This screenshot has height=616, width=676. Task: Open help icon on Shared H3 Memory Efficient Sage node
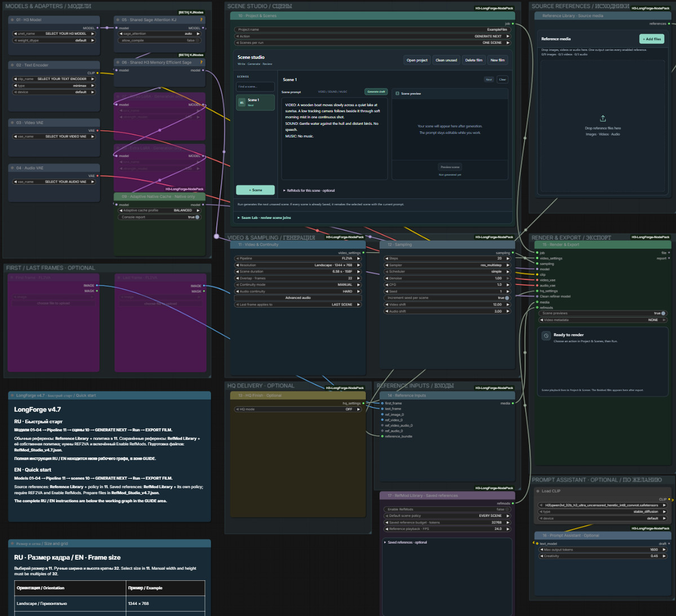click(202, 63)
